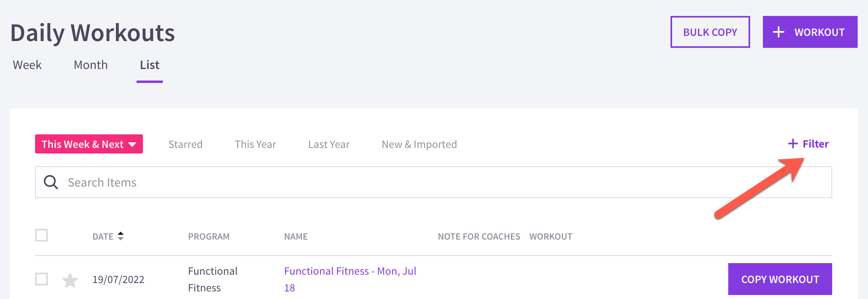The image size is (868, 299).
Task: Filter workouts by This Year
Action: pos(256,144)
